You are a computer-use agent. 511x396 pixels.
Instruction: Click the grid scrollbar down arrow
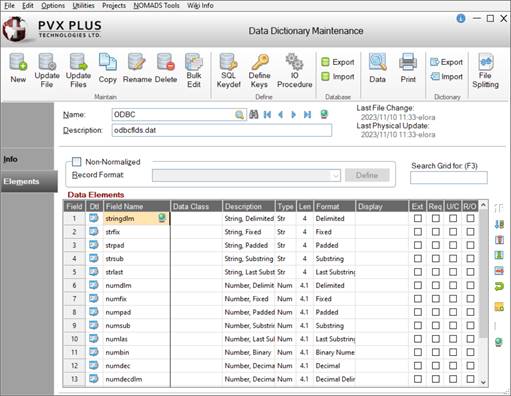483,382
